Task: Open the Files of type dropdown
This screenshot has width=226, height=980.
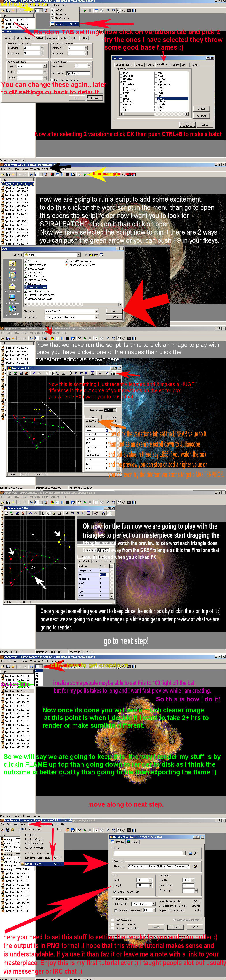Action: [96, 317]
